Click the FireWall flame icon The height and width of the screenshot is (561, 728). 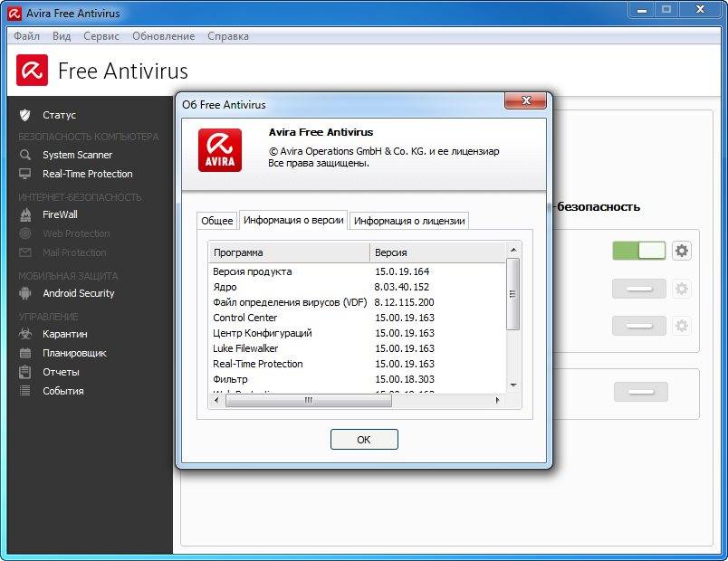(x=25, y=214)
